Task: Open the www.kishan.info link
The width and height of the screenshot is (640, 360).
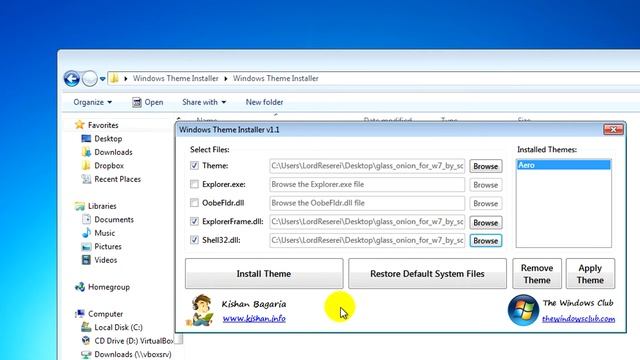Action: point(254,318)
